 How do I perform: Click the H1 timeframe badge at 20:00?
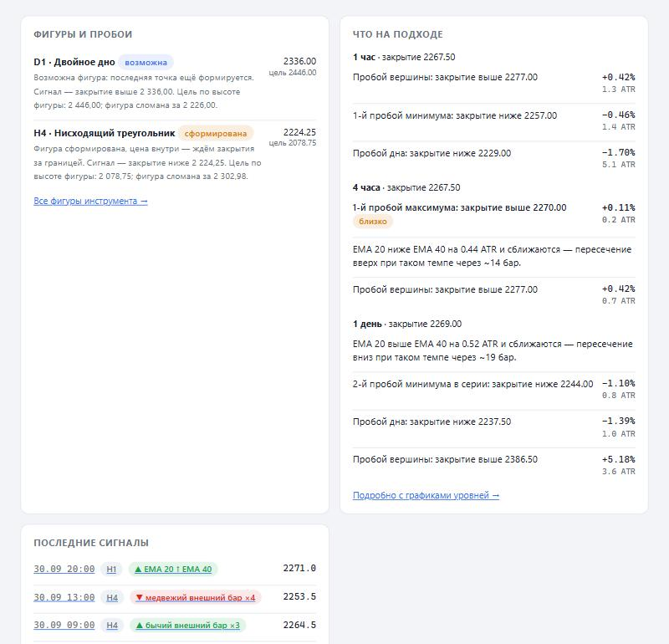coord(111,569)
